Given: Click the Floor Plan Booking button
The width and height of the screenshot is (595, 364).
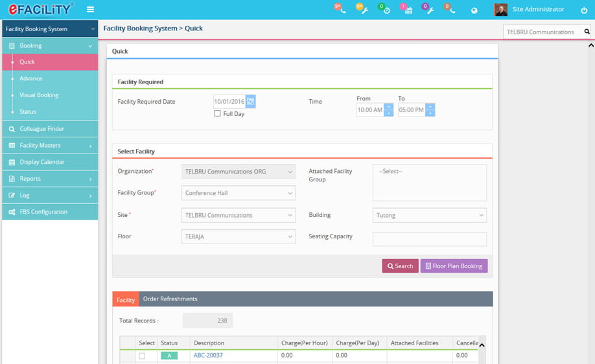Looking at the screenshot, I should [454, 266].
